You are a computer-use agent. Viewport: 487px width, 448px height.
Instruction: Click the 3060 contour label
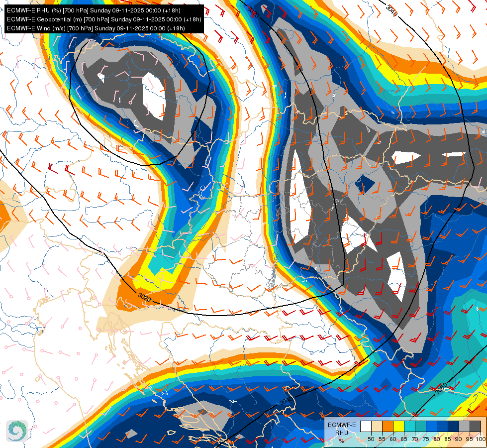(441, 389)
